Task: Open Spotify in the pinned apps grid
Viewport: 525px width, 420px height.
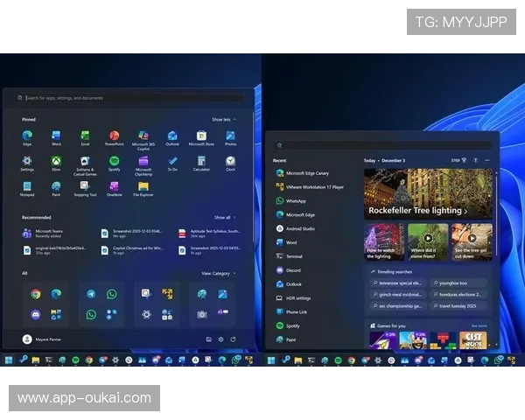Action: point(114,162)
